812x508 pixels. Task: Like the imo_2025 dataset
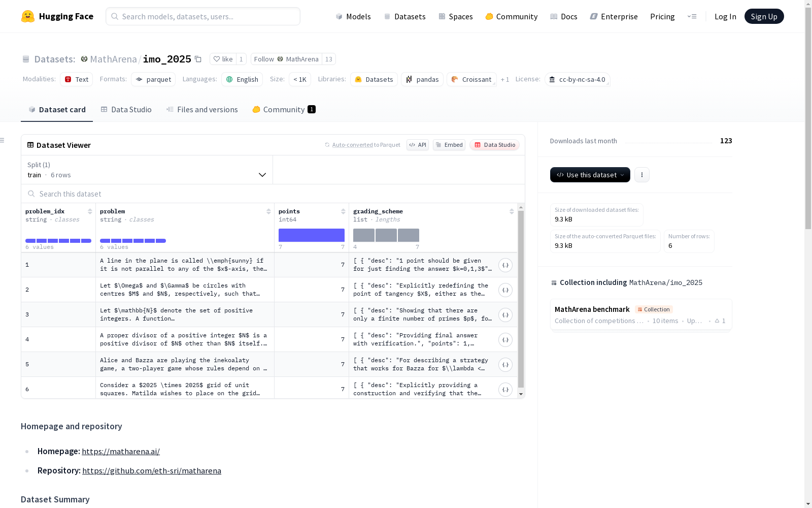coord(223,59)
